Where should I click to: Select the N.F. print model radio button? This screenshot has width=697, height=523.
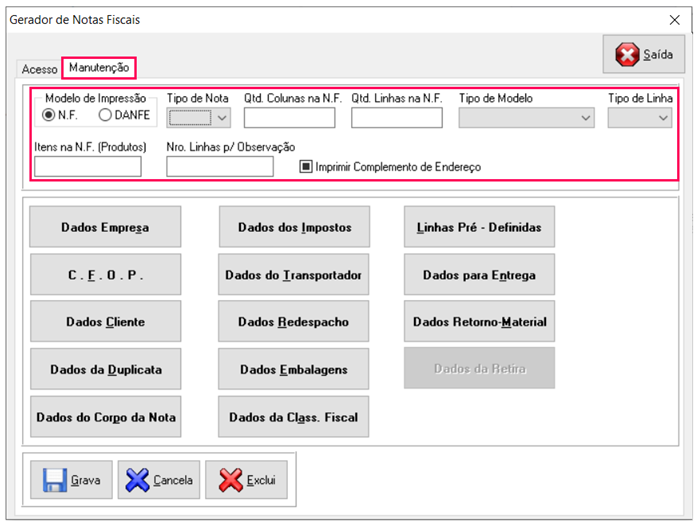pyautogui.click(x=49, y=116)
